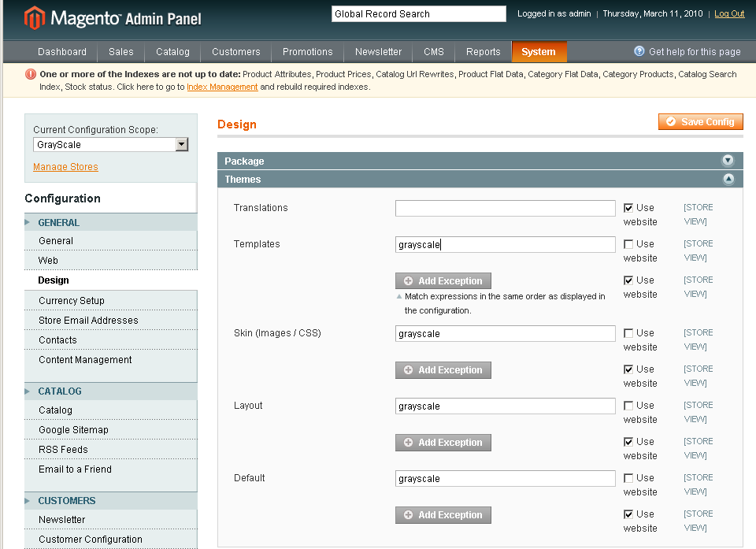Click Add Exception under Templates
Screen dimensions: 756x549
click(443, 280)
